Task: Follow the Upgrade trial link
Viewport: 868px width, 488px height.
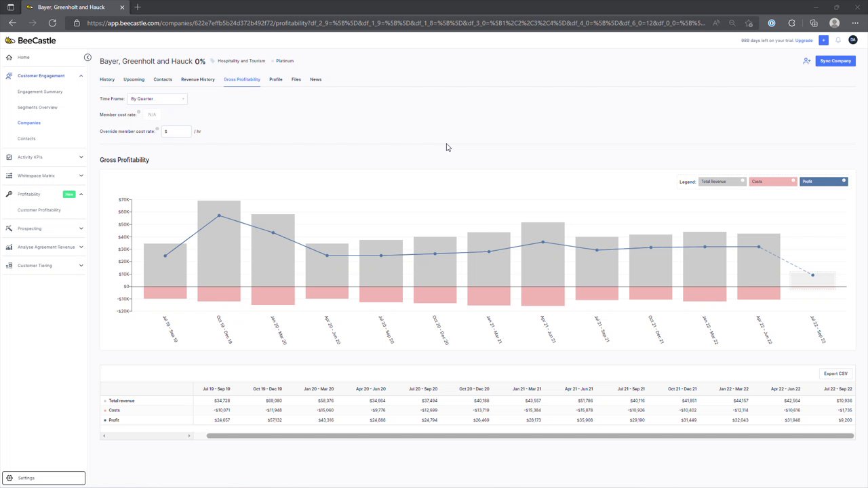Action: (804, 41)
